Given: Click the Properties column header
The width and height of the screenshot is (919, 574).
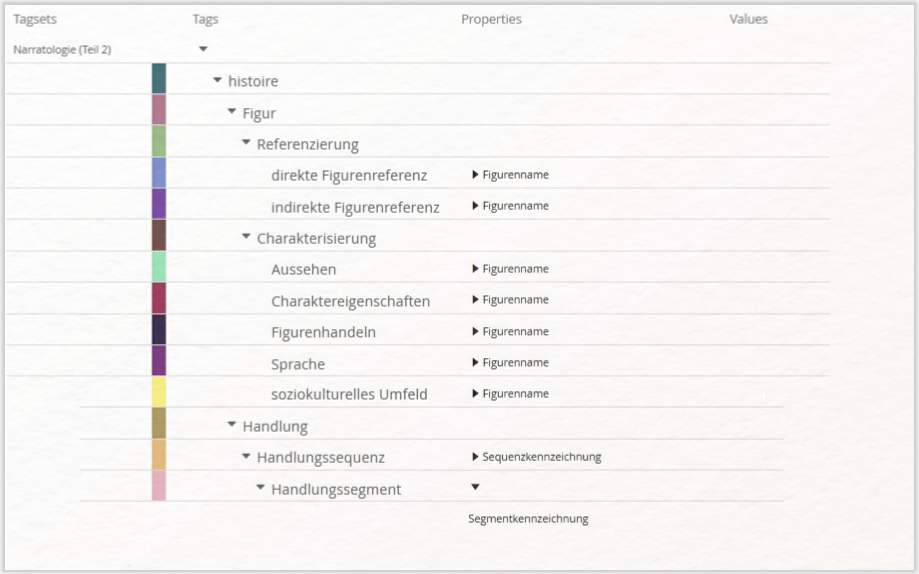Looking at the screenshot, I should 491,19.
